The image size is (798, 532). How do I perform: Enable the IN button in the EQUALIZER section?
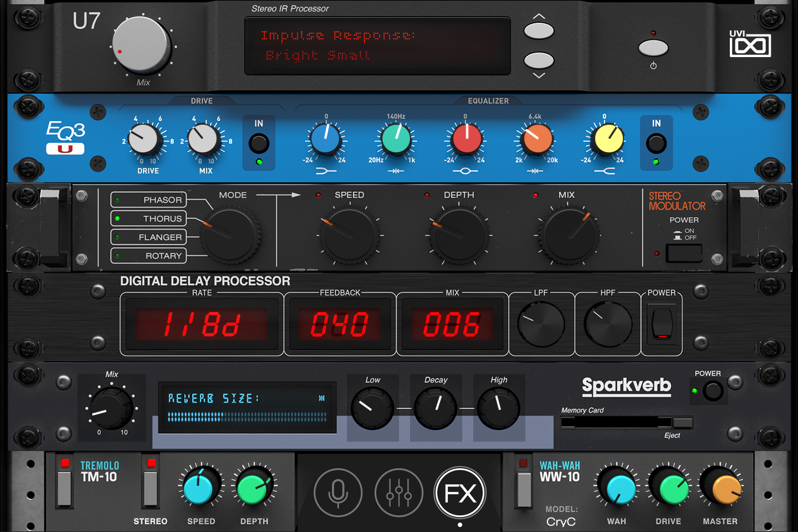[x=656, y=143]
